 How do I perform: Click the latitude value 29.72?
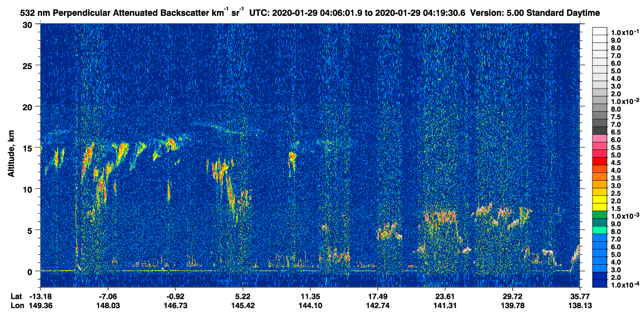(513, 297)
